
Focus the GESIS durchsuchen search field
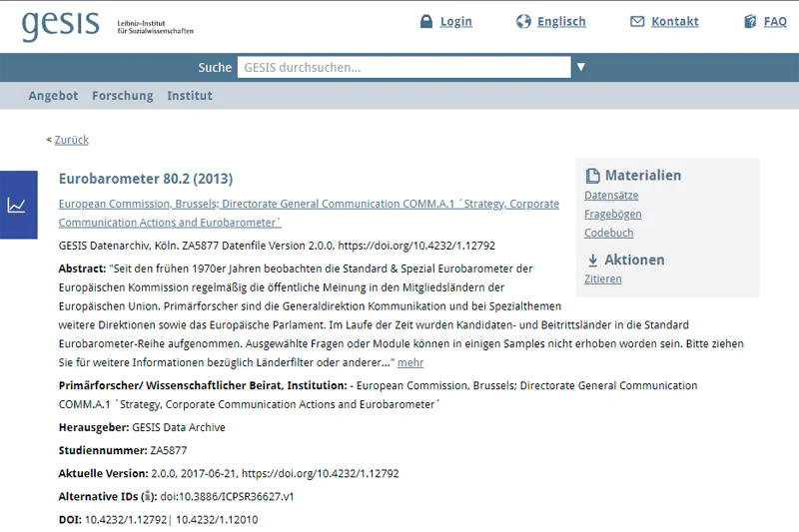(403, 68)
